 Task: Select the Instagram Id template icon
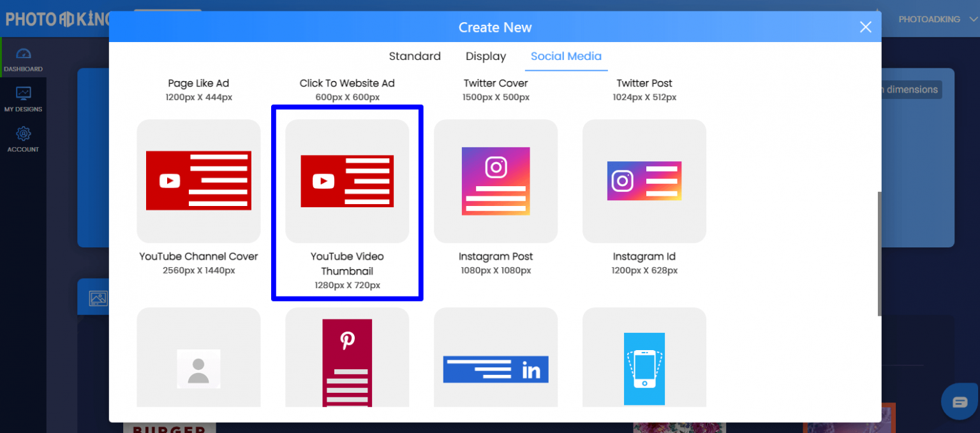(644, 180)
